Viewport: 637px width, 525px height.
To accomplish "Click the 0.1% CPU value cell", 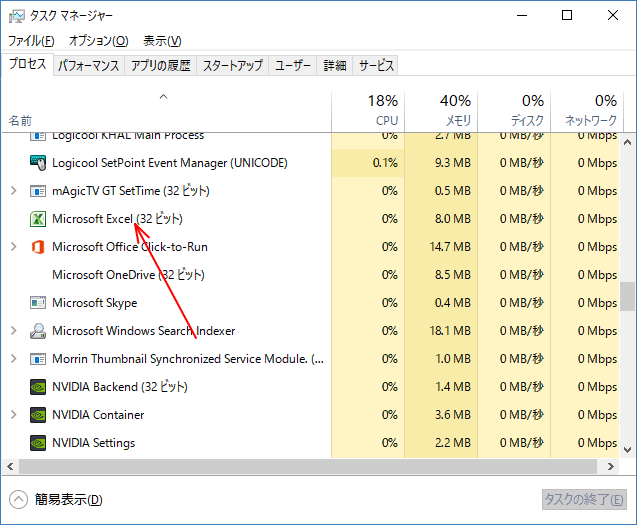I will (368, 163).
